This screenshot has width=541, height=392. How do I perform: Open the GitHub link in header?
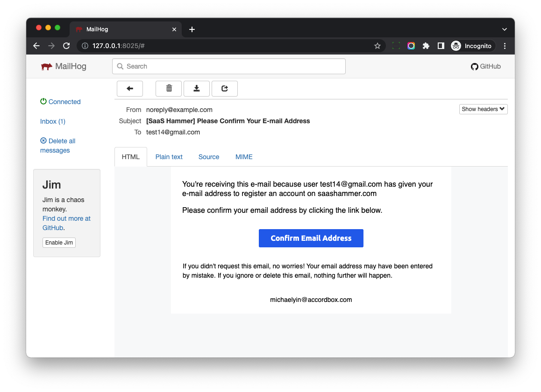pos(486,66)
